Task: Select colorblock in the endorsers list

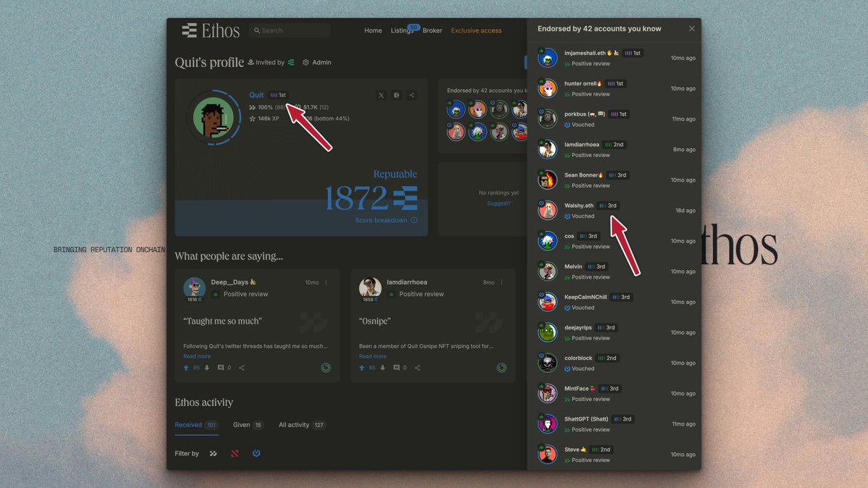Action: click(x=614, y=363)
